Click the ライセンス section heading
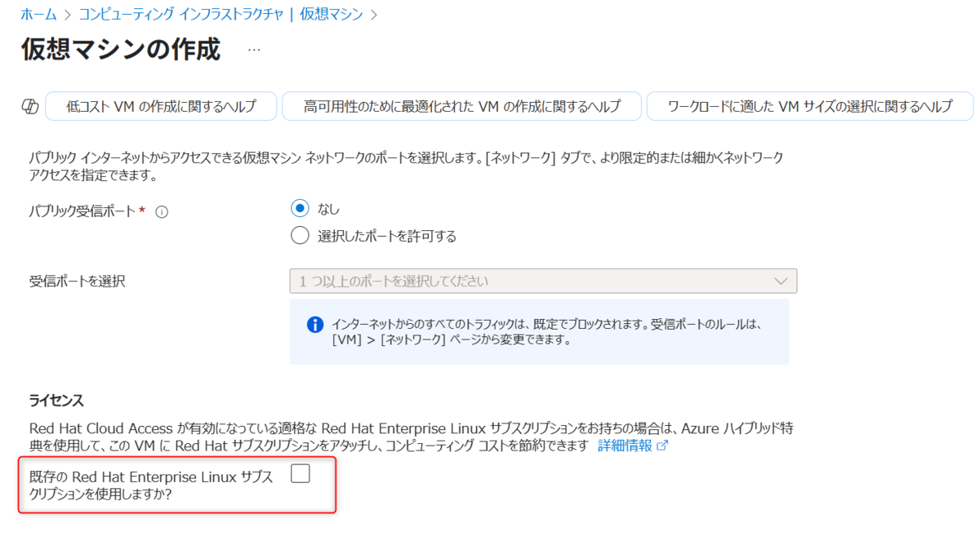The width and height of the screenshot is (980, 541). 57,400
